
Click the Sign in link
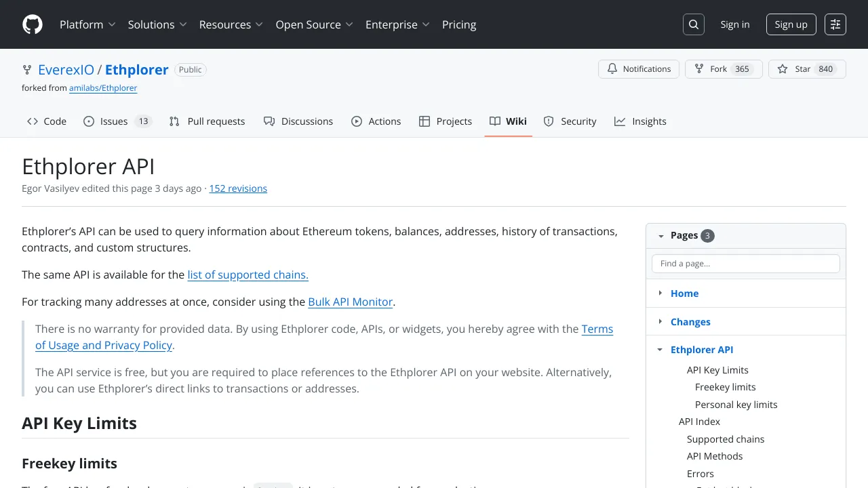(735, 24)
